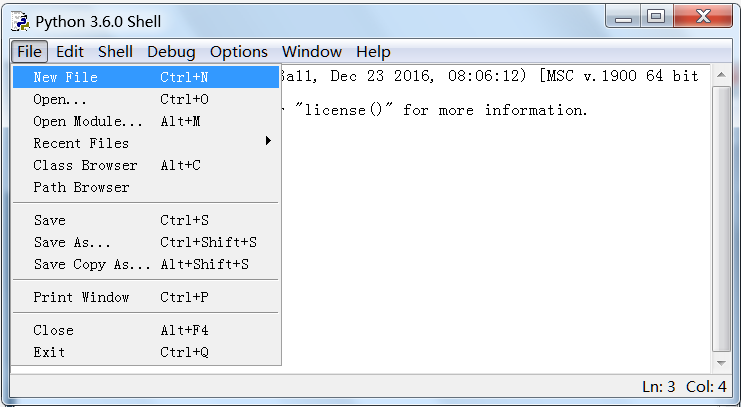Open the Debug menu

click(171, 52)
